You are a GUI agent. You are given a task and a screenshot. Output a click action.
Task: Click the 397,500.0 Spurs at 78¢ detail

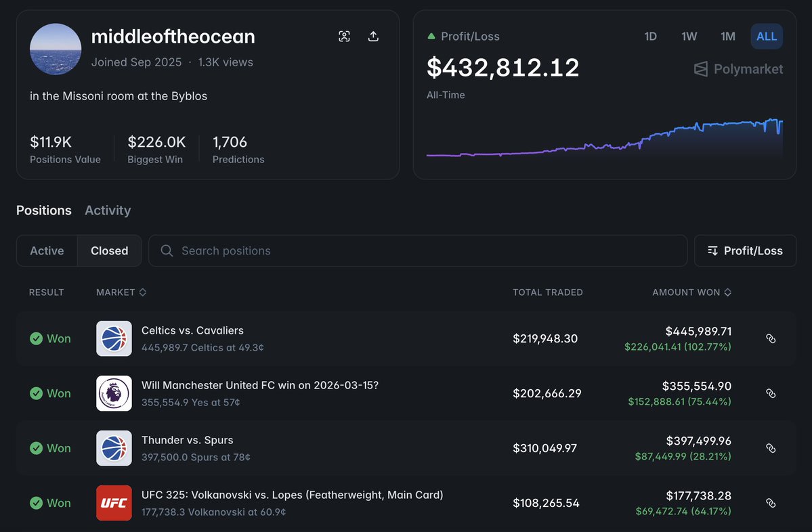[x=196, y=458]
